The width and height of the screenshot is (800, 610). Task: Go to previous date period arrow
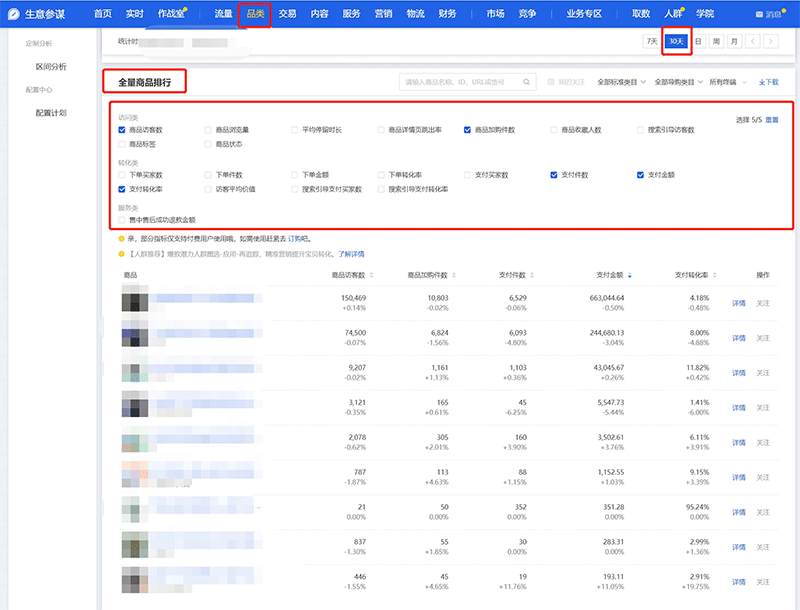(x=751, y=41)
